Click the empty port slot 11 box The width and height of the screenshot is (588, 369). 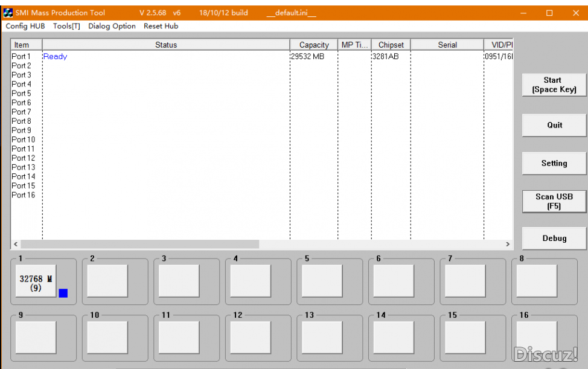tap(179, 338)
